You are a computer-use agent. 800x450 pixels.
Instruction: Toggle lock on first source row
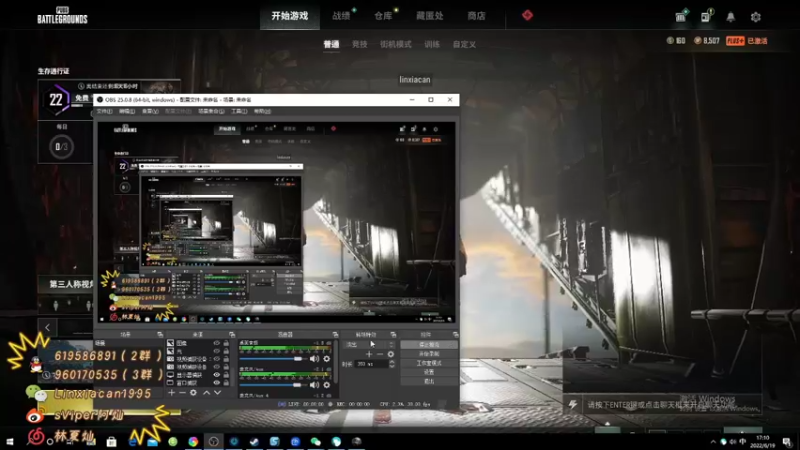[226, 343]
